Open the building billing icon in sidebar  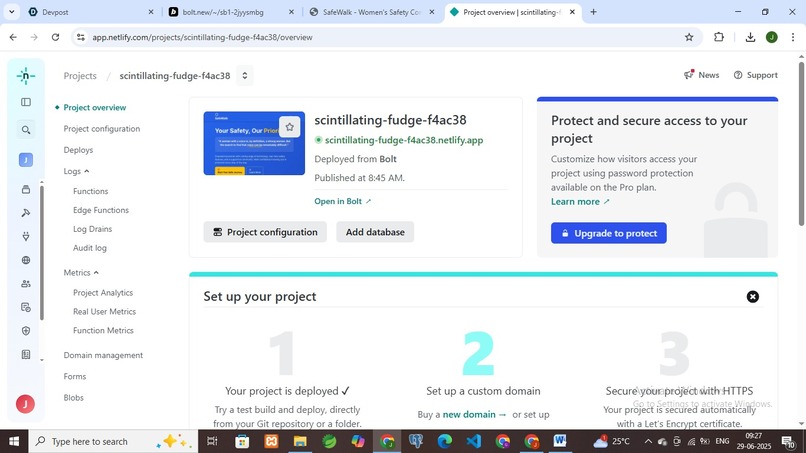pos(26,355)
